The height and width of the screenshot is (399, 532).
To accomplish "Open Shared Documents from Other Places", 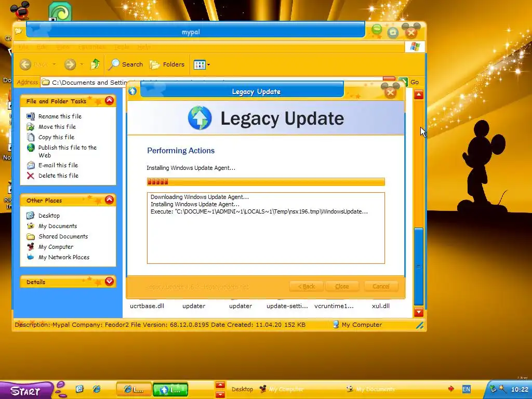I will tap(63, 236).
